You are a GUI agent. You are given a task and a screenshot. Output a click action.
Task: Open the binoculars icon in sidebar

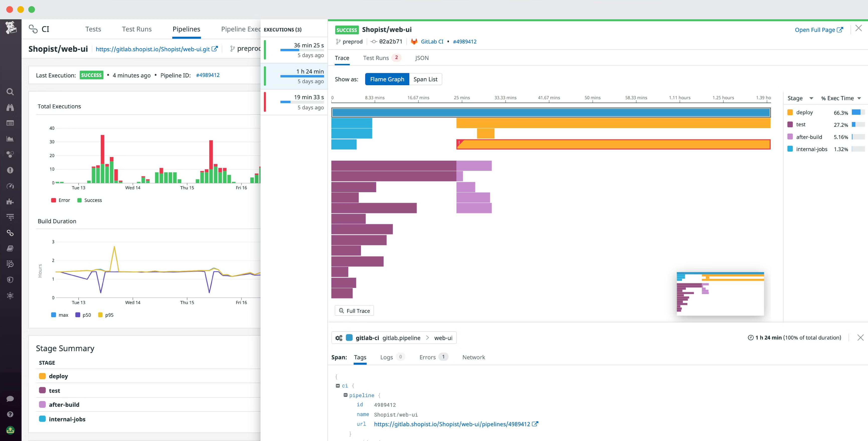(x=10, y=107)
